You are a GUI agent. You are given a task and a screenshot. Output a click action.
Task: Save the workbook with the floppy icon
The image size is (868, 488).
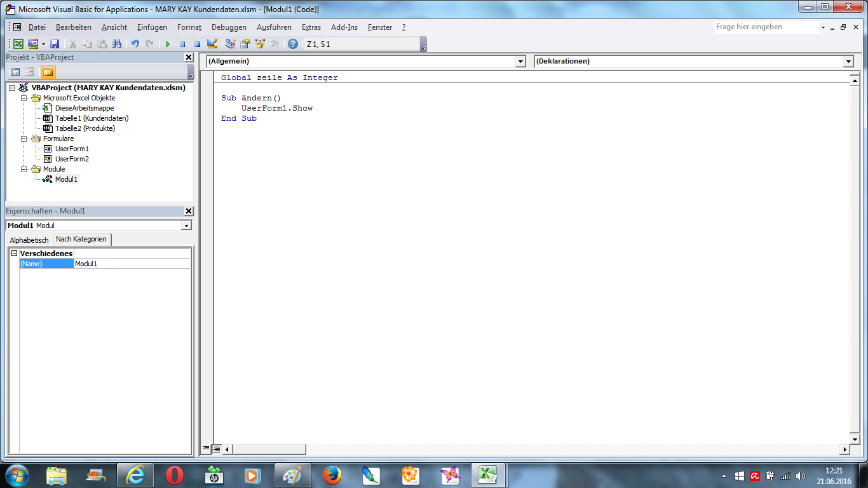(55, 44)
